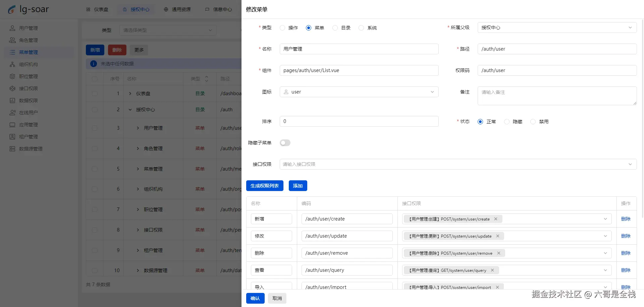This screenshot has height=307, width=644.
Task: Open the 请选择类型 filter dropdown
Action: (168, 30)
